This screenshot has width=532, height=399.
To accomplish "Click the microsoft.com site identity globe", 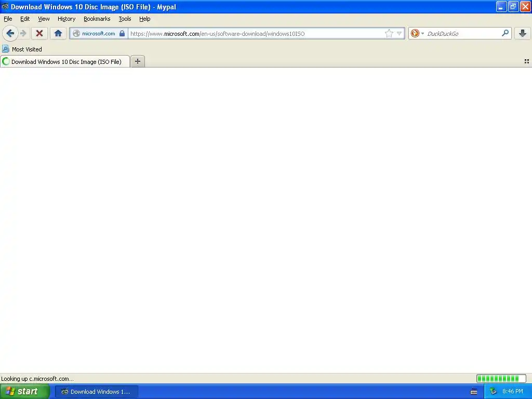I will point(76,34).
